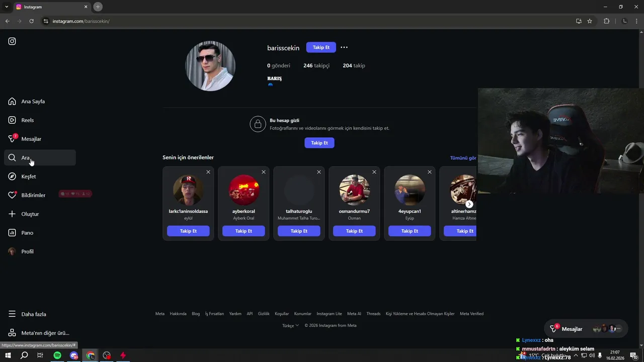Go to Keşfet page
Screen dimensions: 644x362
(x=40, y=176)
